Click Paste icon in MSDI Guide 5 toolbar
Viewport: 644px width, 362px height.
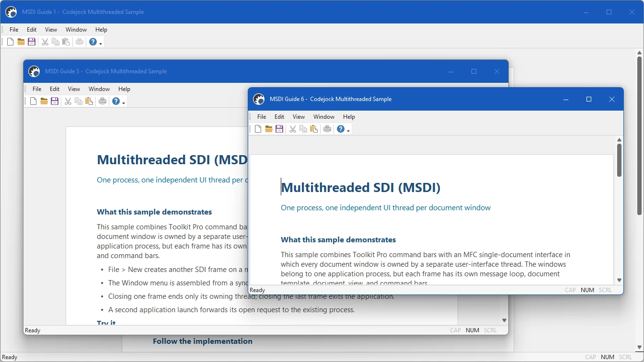89,101
